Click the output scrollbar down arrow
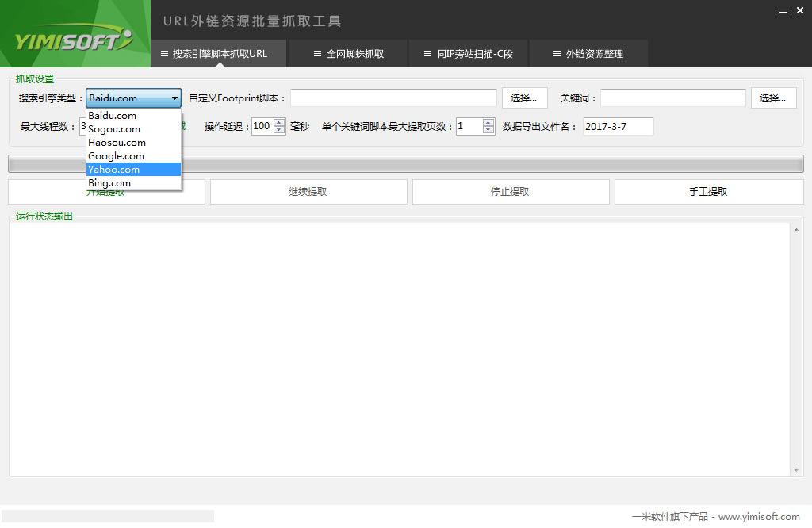The height and width of the screenshot is (528, 812). 796,470
